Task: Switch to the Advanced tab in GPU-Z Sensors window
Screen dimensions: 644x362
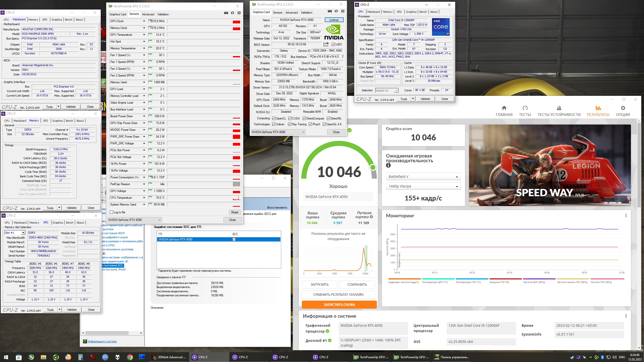Action: coord(148,14)
